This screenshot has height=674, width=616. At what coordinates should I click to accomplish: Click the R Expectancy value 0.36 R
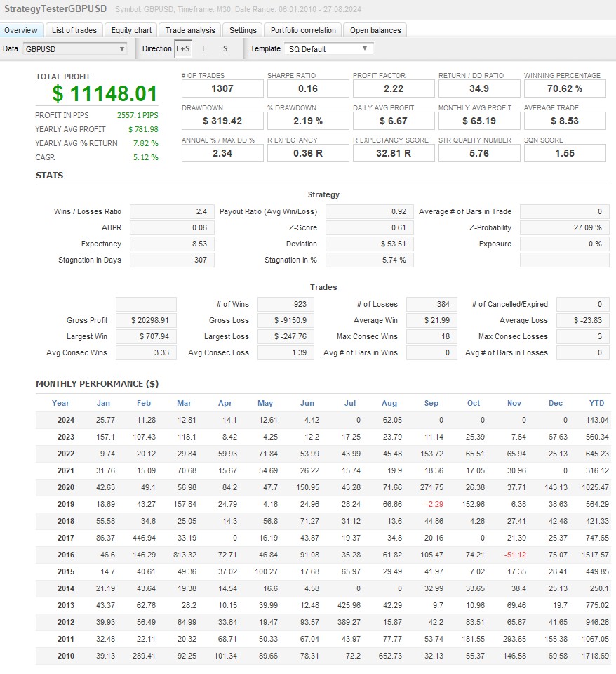click(308, 154)
